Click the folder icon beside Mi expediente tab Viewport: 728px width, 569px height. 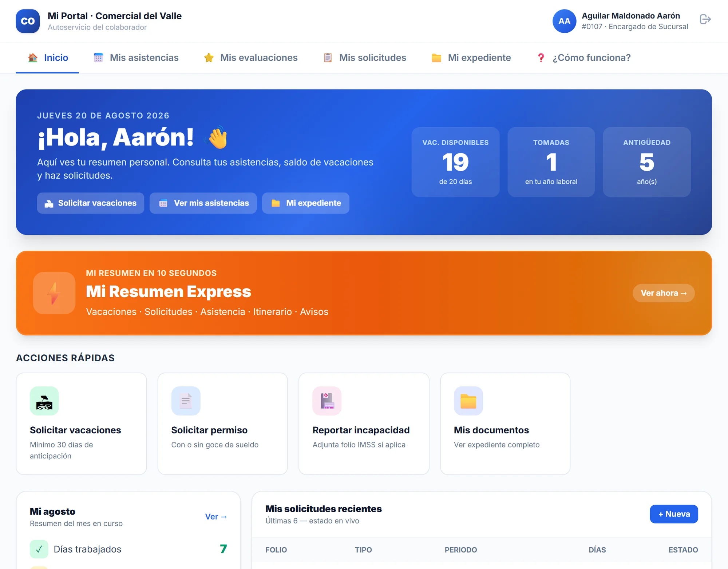coord(436,57)
